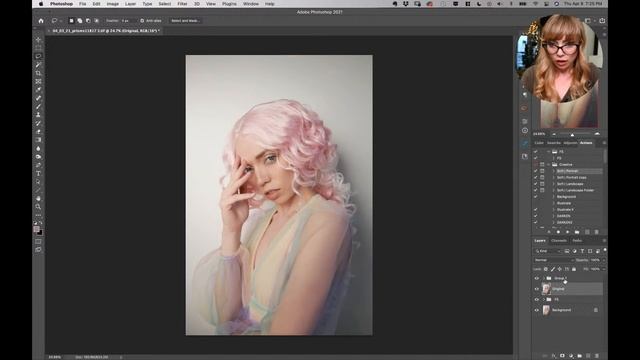The height and width of the screenshot is (360, 640).
Task: Select the Zoom tool
Action: [x=38, y=207]
